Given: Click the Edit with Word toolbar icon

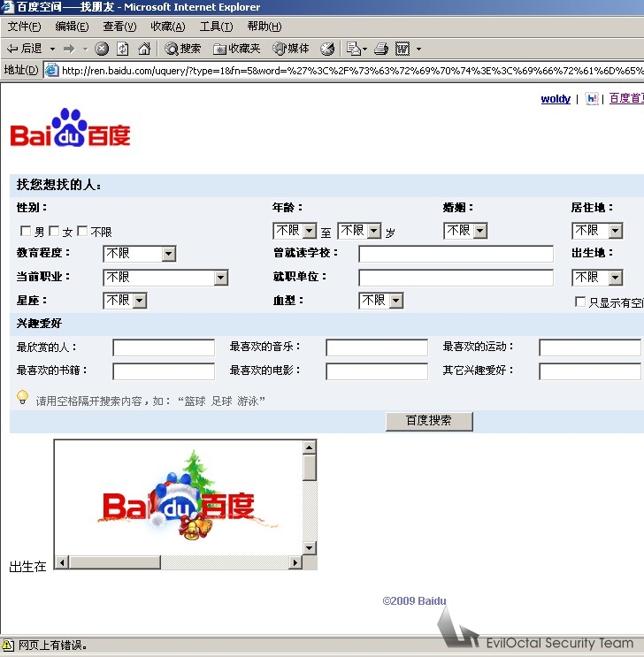Looking at the screenshot, I should [x=402, y=49].
